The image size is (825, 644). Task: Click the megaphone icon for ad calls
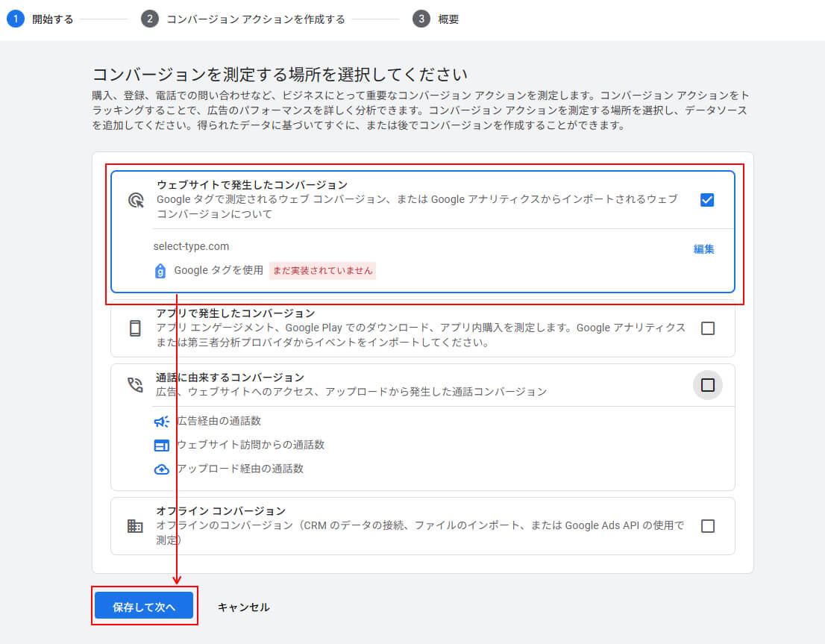tap(161, 422)
